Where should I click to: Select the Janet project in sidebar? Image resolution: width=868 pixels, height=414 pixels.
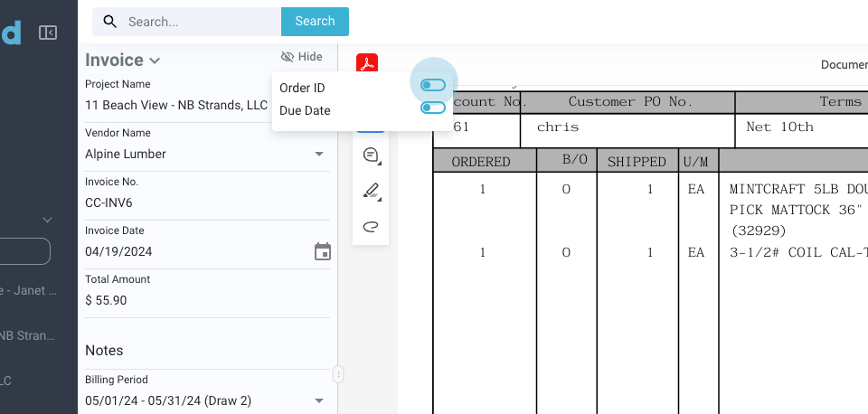29,290
